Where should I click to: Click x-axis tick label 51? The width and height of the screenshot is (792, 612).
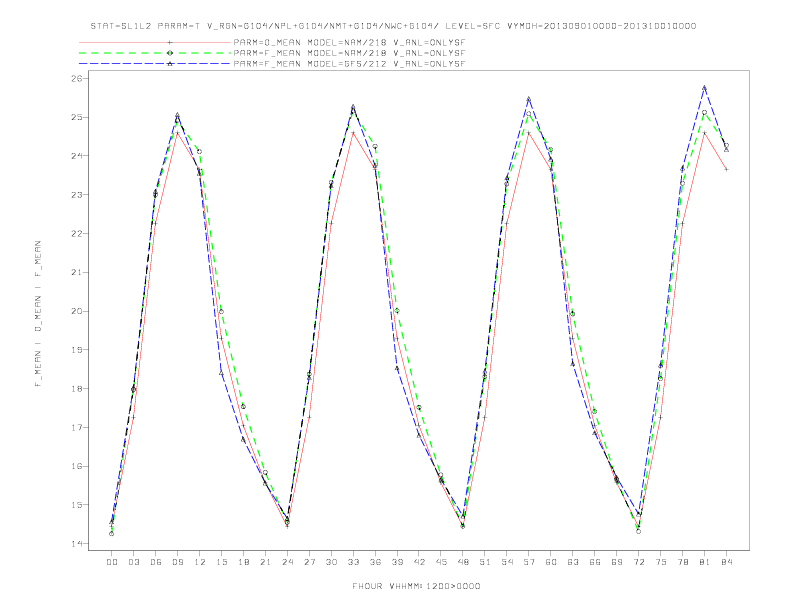(485, 562)
